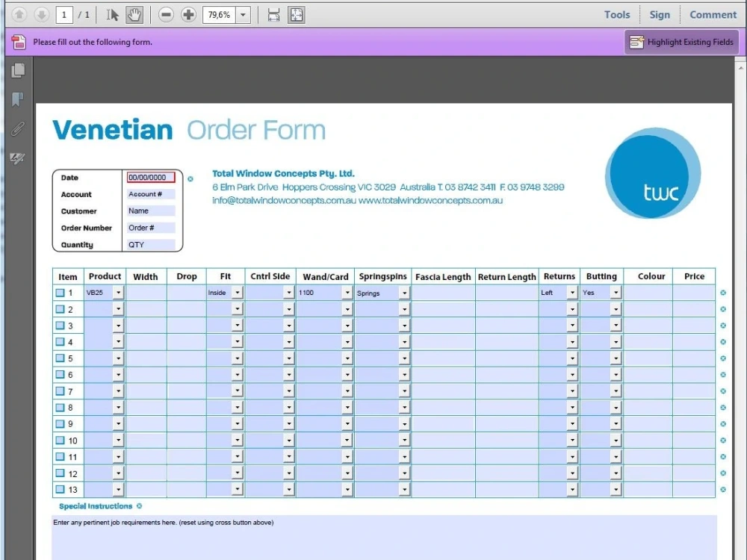Reset row 11 with its cross button
Image resolution: width=747 pixels, height=560 pixels.
point(723,457)
